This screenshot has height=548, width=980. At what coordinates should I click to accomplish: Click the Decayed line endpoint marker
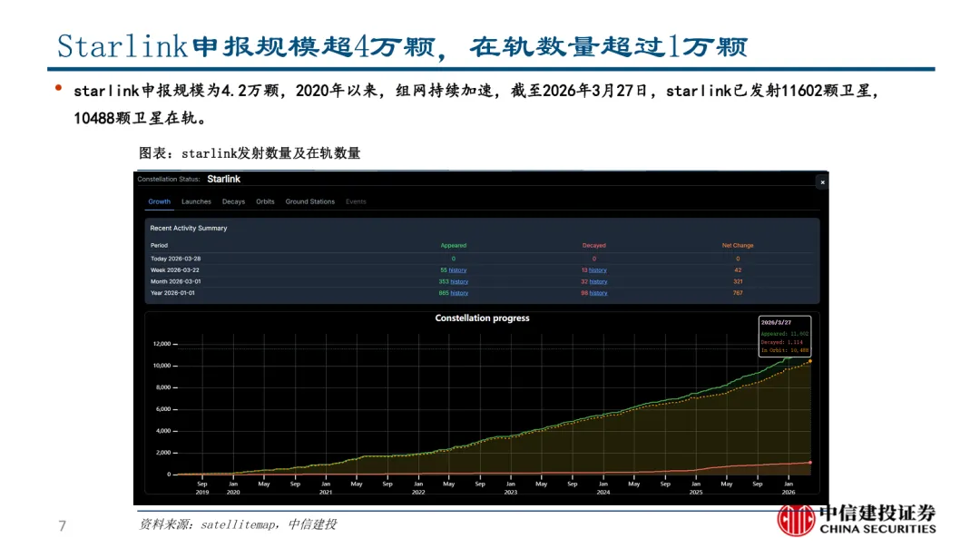point(810,463)
